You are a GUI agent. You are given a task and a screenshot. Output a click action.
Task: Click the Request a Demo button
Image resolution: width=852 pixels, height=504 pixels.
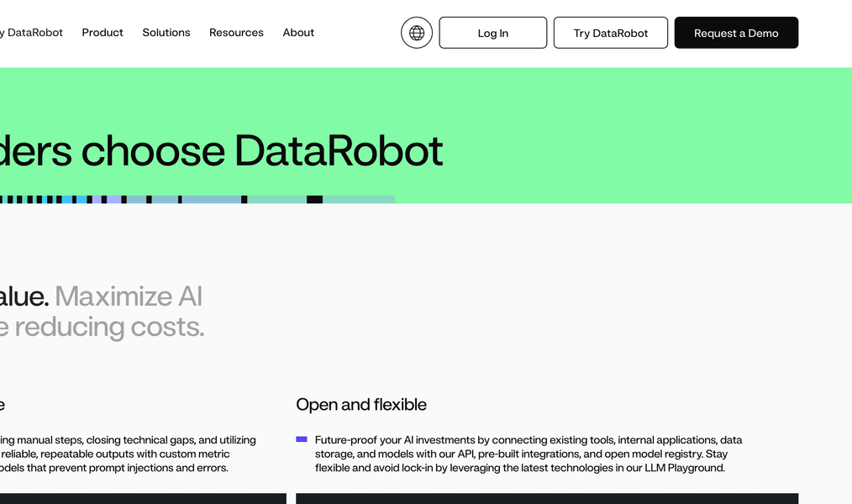(736, 33)
